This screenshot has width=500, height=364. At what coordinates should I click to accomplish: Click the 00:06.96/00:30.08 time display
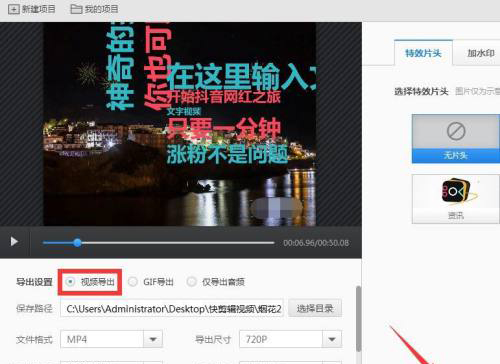pyautogui.click(x=316, y=243)
